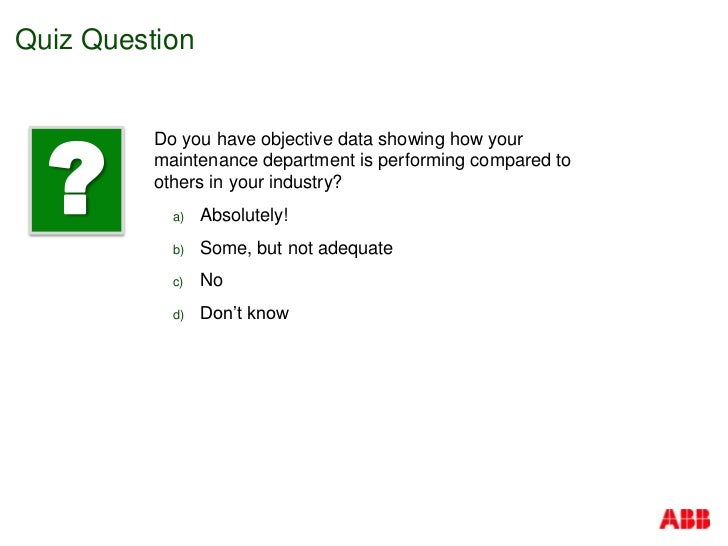Click the white dot of the question mark
The width and height of the screenshot is (728, 546).
pyautogui.click(x=75, y=204)
